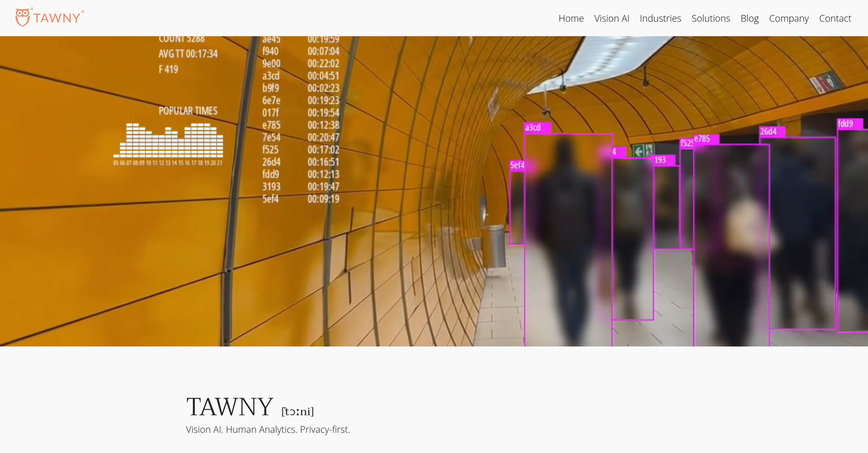This screenshot has width=868, height=453.
Task: Select the Home menu item
Action: tap(570, 18)
